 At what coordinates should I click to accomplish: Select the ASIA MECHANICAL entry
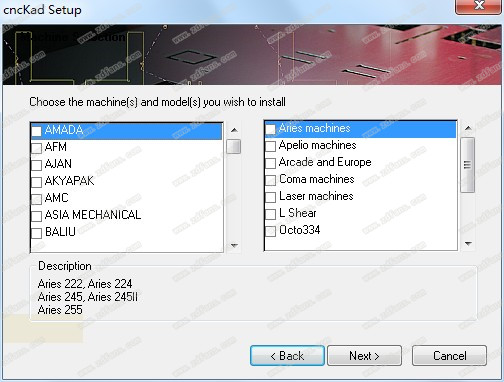pos(93,215)
